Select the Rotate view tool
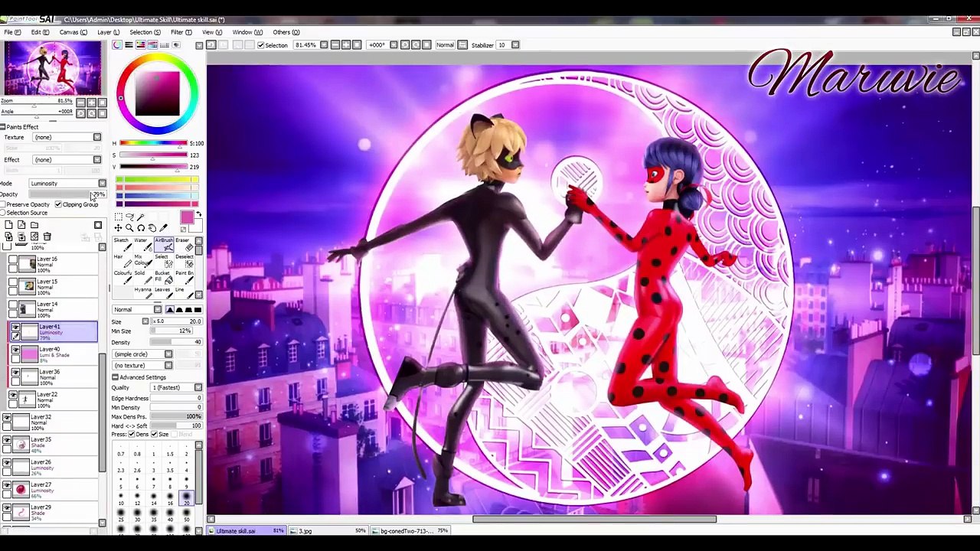 point(141,228)
